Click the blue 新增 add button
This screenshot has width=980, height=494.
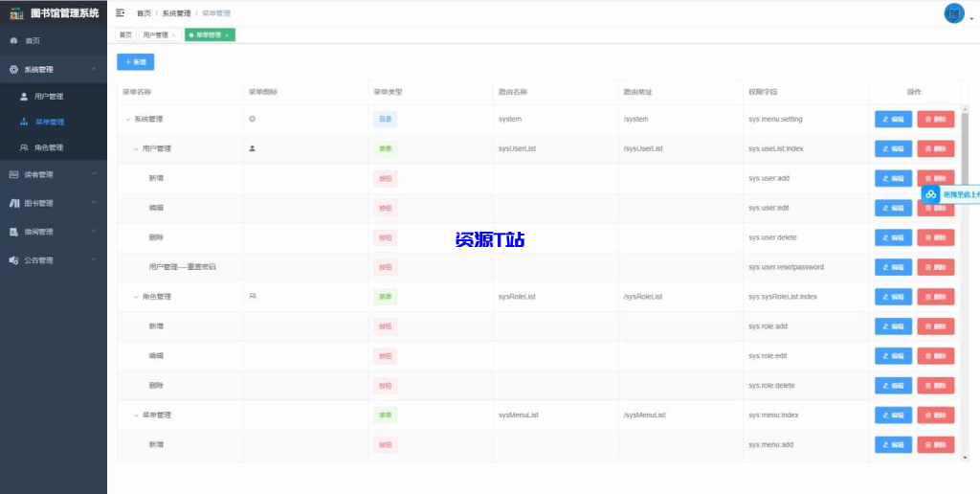click(135, 62)
